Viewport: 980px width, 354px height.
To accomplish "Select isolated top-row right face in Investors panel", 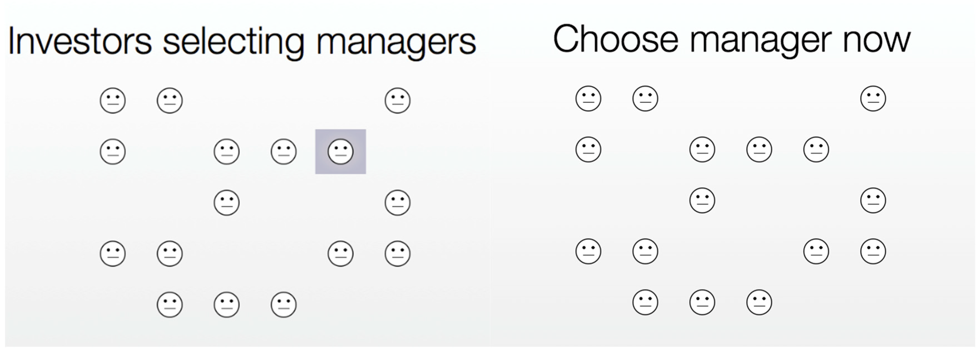I will coord(397,101).
